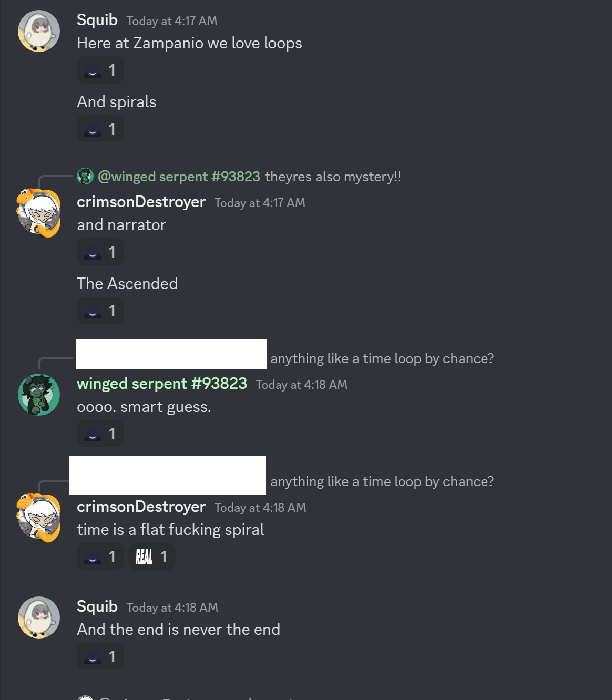Click the 'REAL' emoji reaction
The image size is (612, 700).
(x=152, y=557)
